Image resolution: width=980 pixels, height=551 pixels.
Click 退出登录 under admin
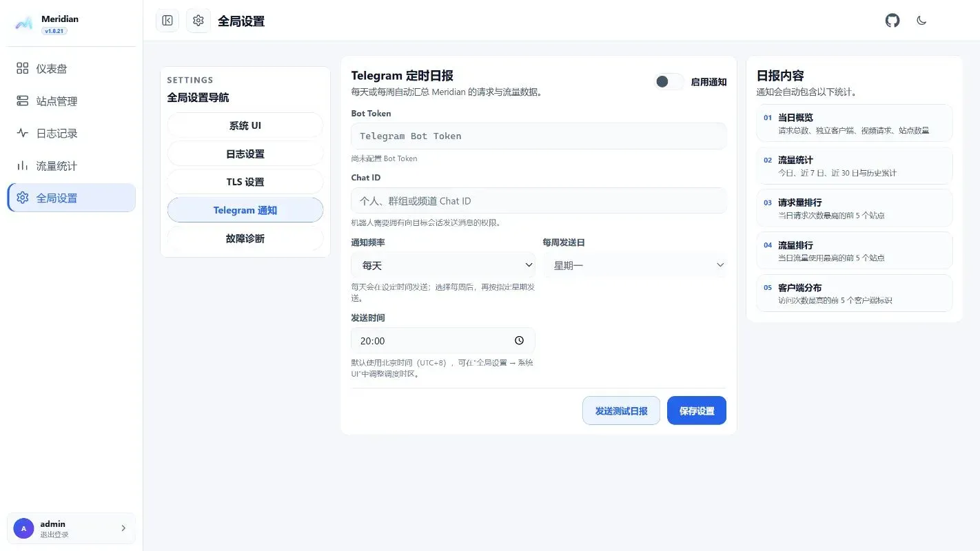tap(54, 535)
